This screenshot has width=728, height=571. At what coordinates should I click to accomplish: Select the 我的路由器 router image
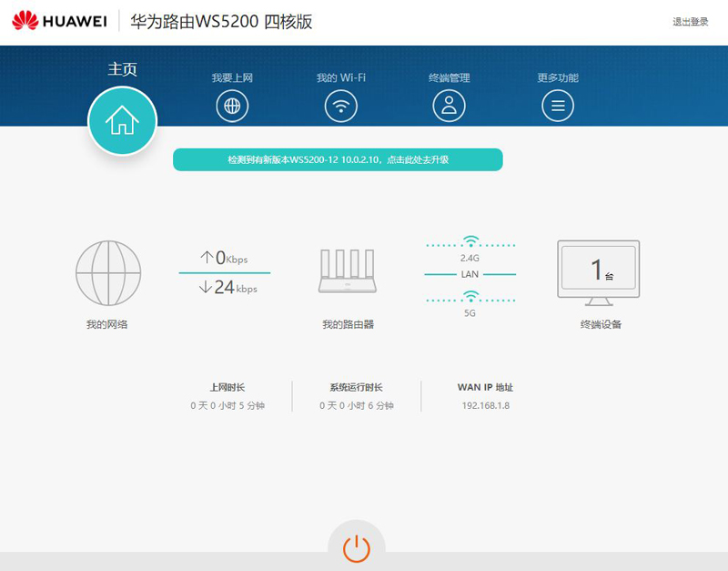coord(346,272)
